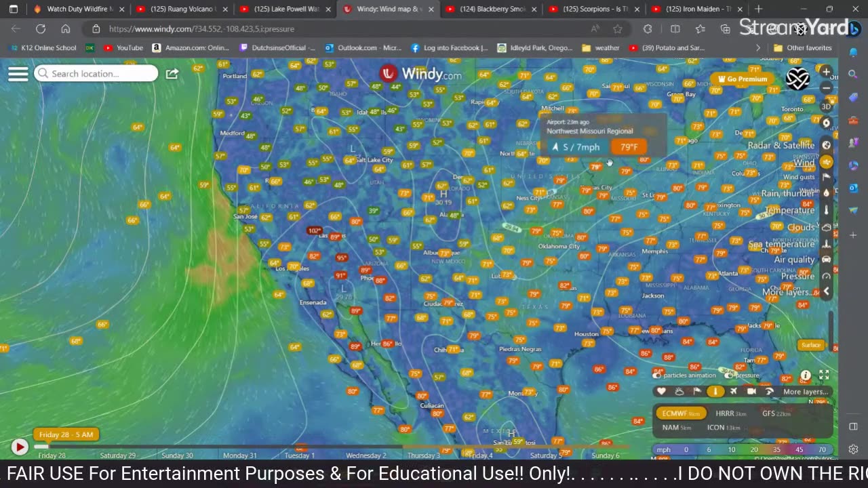Select ECMWF 9km forecast model

click(681, 413)
